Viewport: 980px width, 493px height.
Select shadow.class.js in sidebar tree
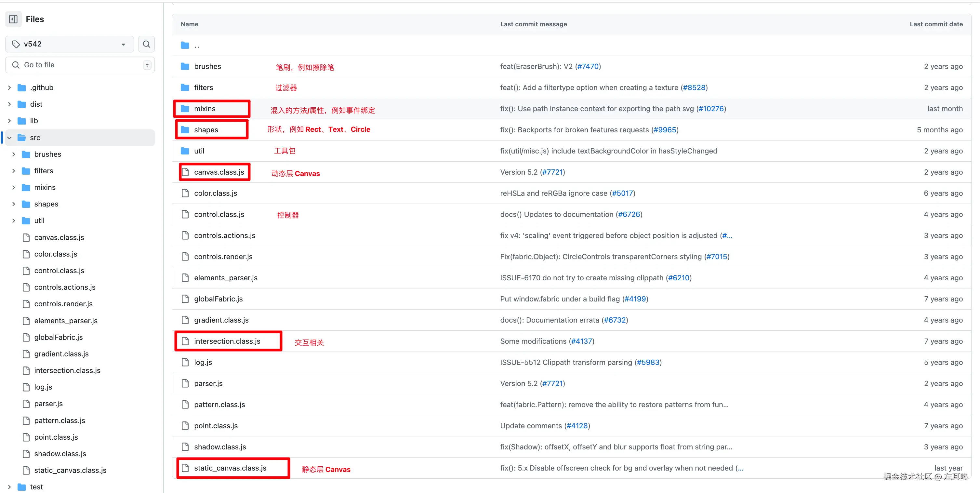point(60,454)
